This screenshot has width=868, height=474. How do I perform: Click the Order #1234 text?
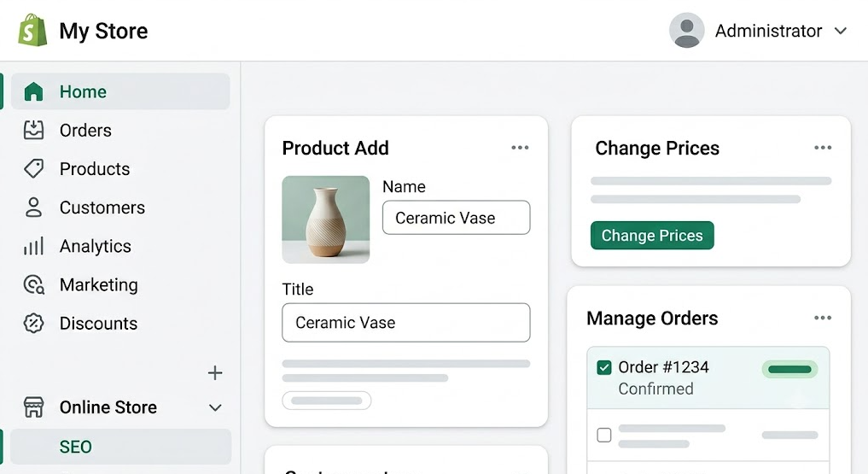coord(663,367)
